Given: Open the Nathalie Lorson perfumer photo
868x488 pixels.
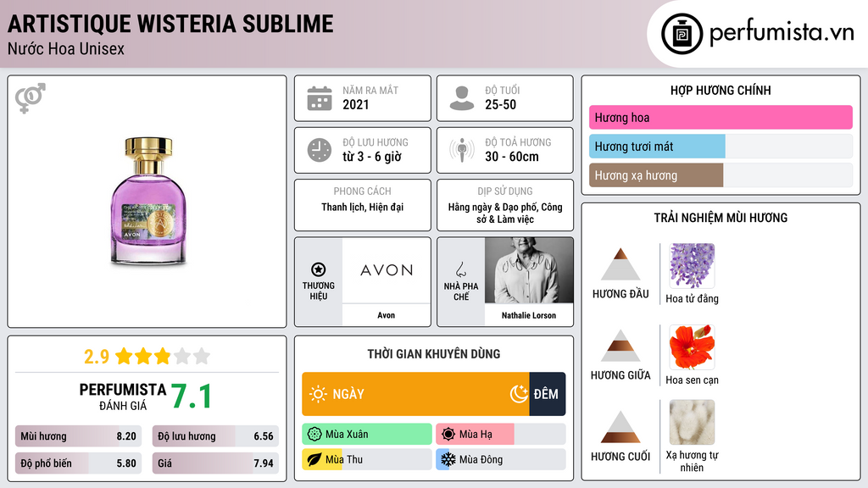Looking at the screenshot, I should pyautogui.click(x=529, y=270).
